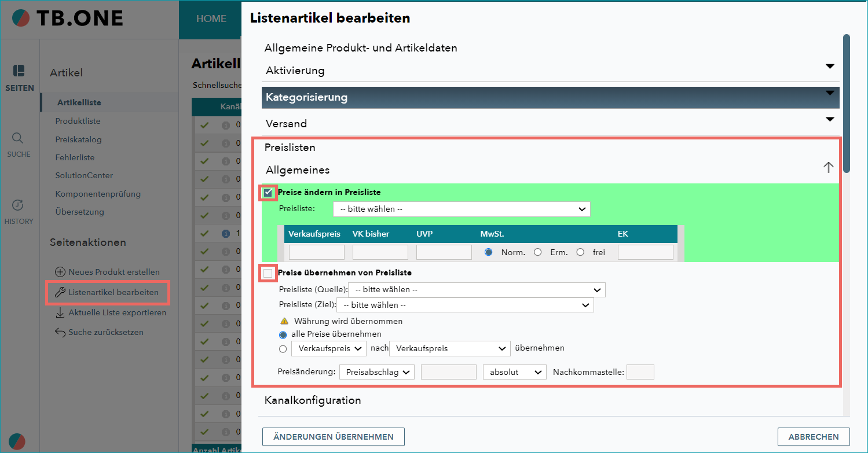Click the wrench icon for Listenartikel bearbeiten
The height and width of the screenshot is (453, 868).
pyautogui.click(x=60, y=292)
